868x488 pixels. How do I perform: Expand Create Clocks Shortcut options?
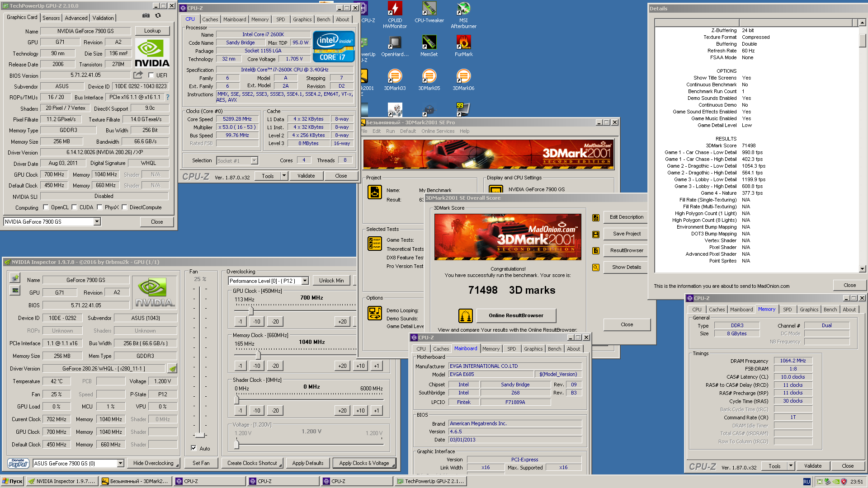(x=252, y=463)
